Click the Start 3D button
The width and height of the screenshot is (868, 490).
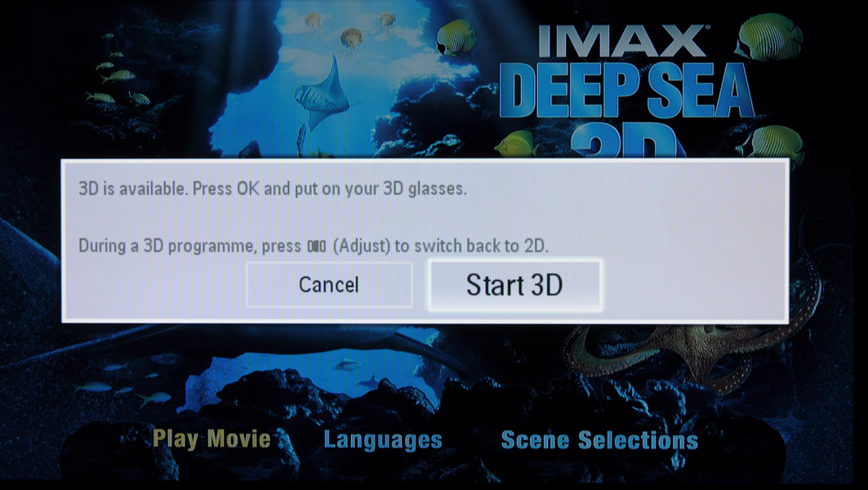pyautogui.click(x=514, y=285)
